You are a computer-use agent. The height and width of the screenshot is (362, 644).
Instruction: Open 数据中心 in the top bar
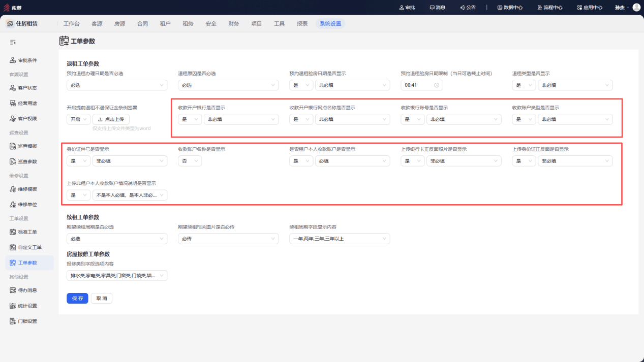coord(510,8)
